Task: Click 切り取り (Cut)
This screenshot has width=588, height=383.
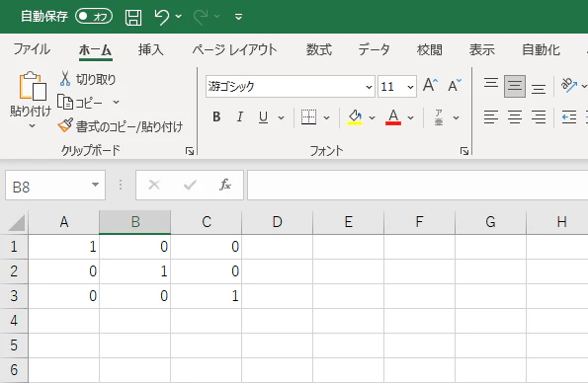Action: point(88,79)
